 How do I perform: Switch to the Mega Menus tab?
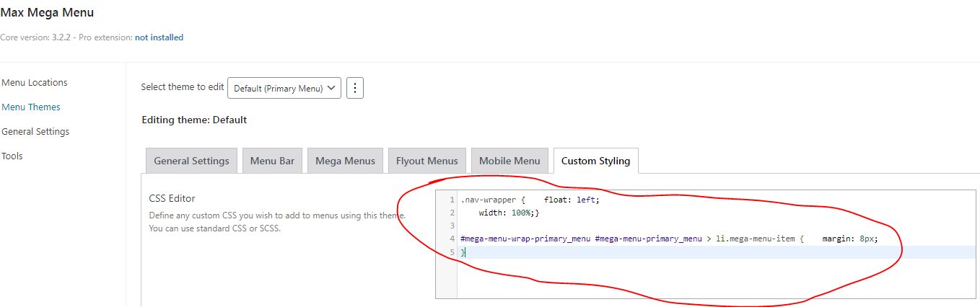coord(345,161)
